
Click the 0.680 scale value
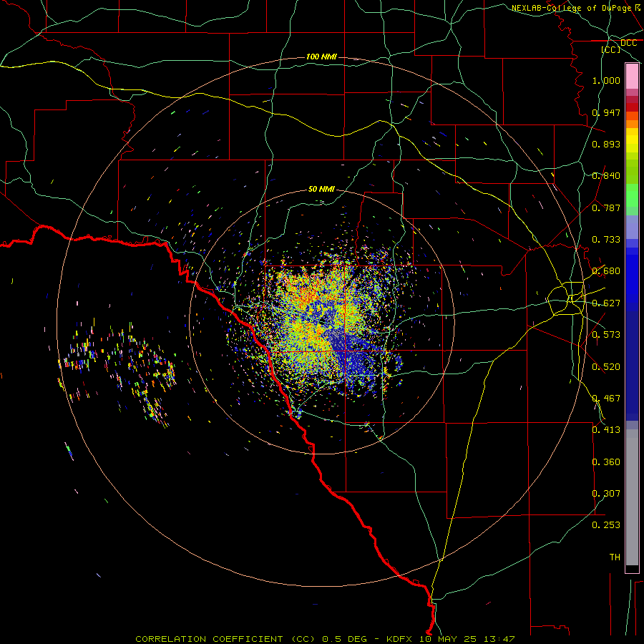pos(606,271)
